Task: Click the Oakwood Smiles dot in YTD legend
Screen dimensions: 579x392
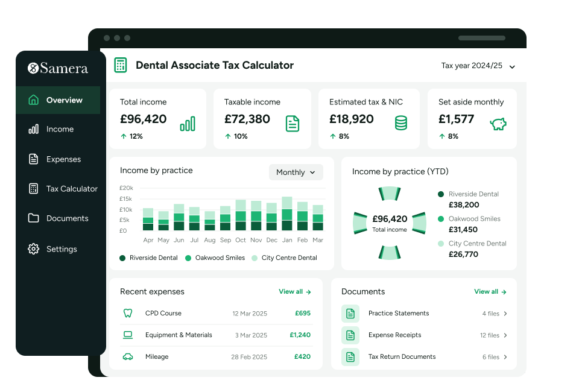Action: point(440,219)
